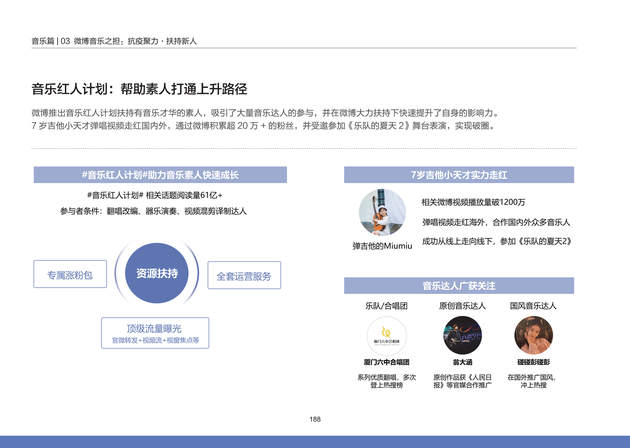Click the #音乐红人计划#助力音乐素人快速成长 banner

(x=160, y=175)
